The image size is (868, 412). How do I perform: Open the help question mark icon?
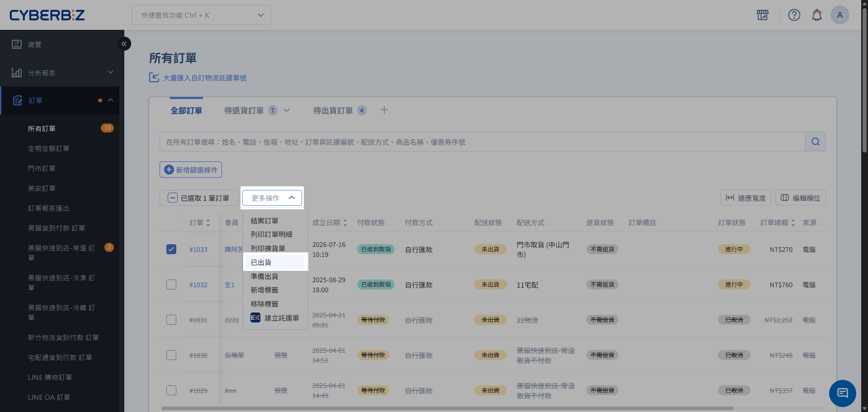[x=794, y=15]
